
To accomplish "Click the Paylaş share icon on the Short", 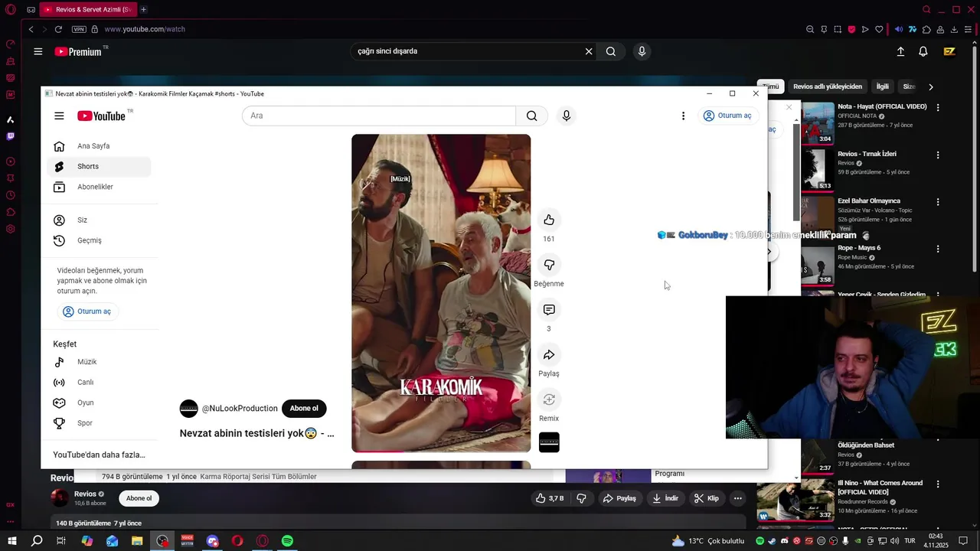I will click(549, 354).
